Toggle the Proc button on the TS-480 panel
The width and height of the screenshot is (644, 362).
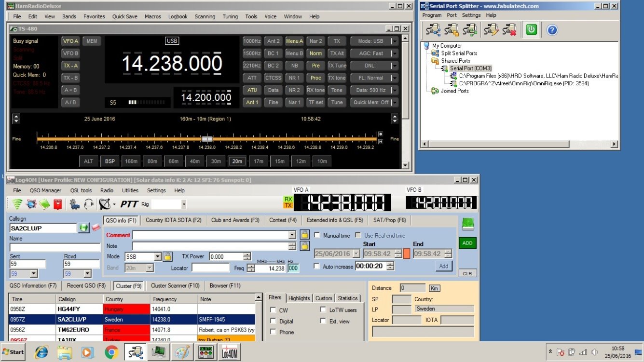[315, 78]
